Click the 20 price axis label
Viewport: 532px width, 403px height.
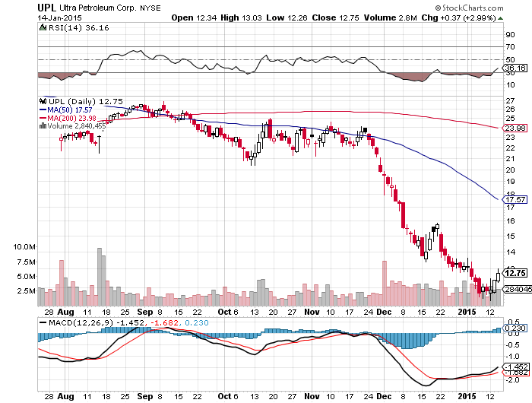[x=510, y=170]
